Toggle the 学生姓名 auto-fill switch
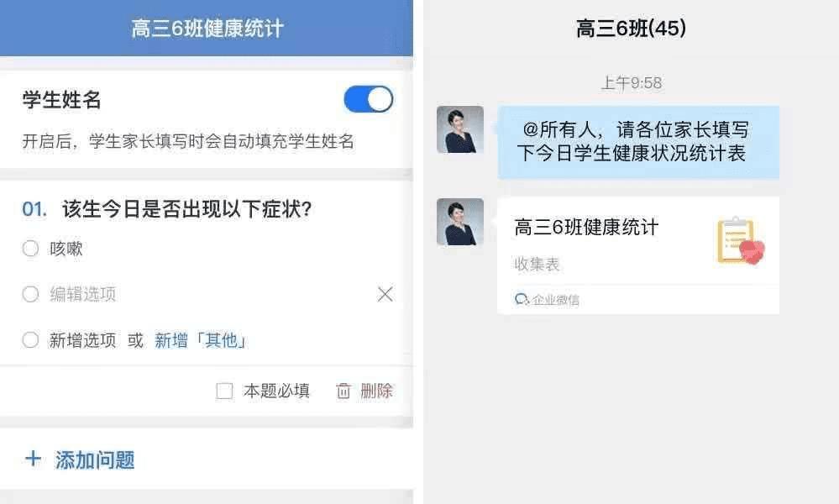 coord(368,99)
